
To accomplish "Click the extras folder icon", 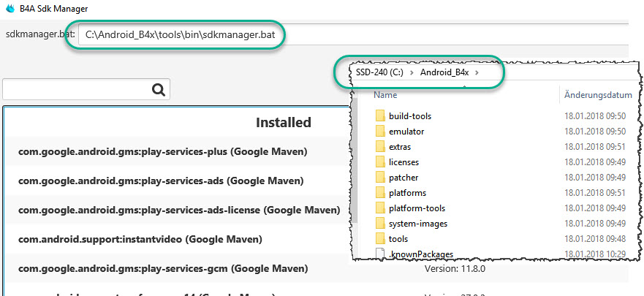I will click(380, 147).
